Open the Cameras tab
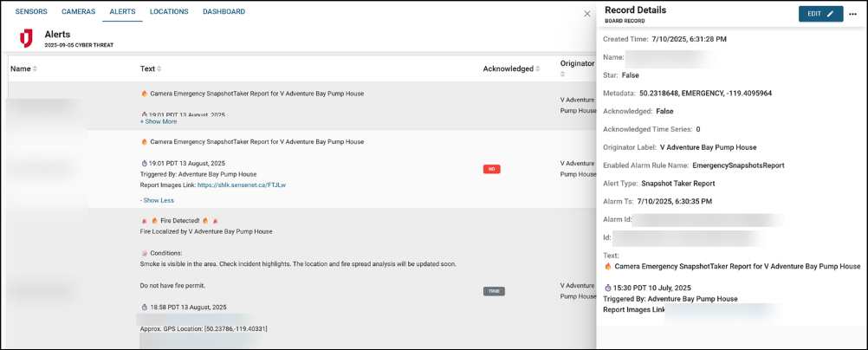Viewport: 868px width, 350px height. [79, 12]
